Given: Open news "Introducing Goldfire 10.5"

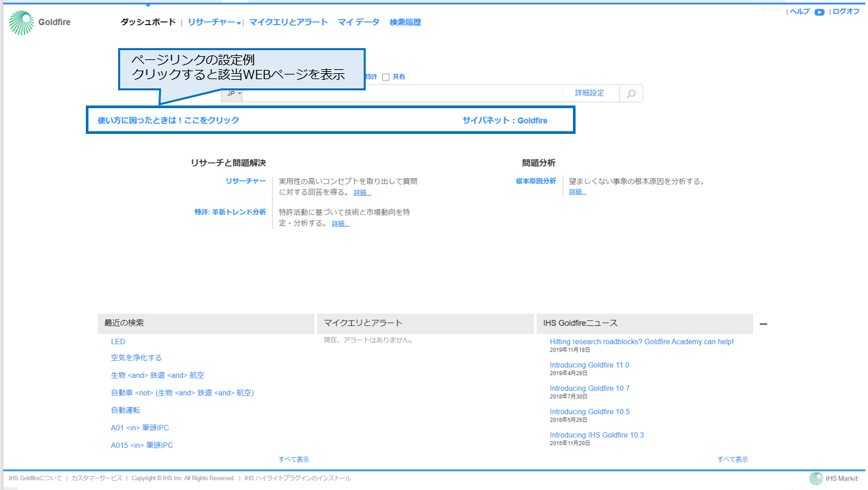Looking at the screenshot, I should [x=589, y=412].
